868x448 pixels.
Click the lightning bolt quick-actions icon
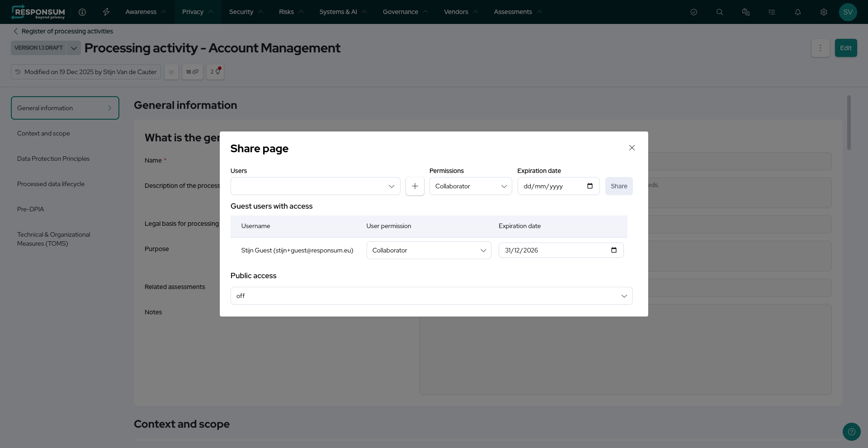106,12
